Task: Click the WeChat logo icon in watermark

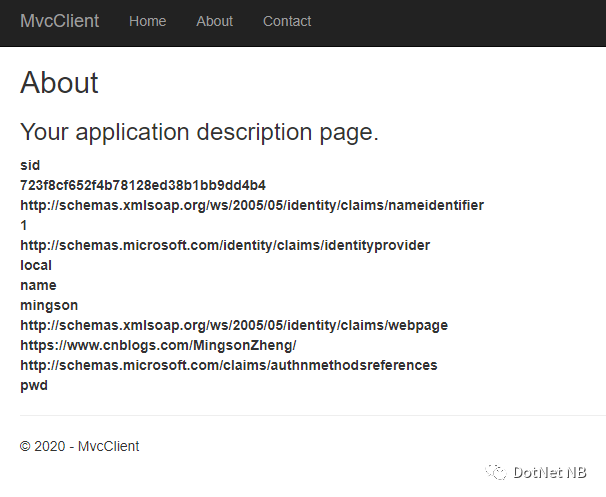Action: 496,472
